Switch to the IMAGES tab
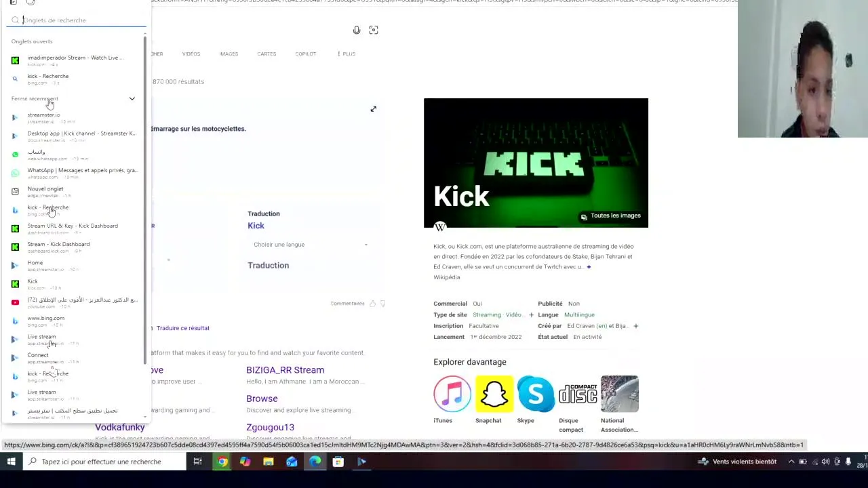868x488 pixels. tap(229, 54)
